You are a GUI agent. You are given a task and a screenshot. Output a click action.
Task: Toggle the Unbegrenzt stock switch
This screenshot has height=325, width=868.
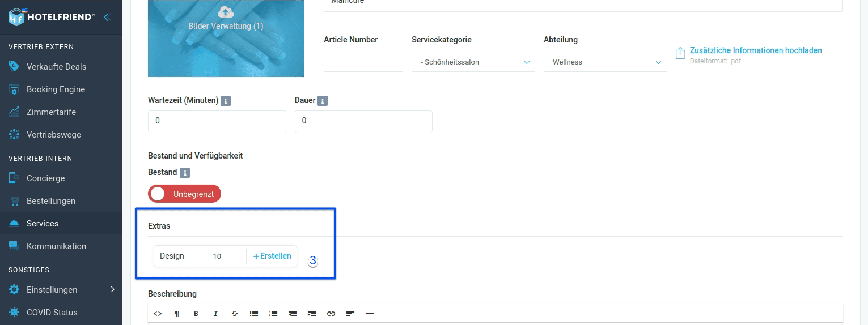[184, 194]
